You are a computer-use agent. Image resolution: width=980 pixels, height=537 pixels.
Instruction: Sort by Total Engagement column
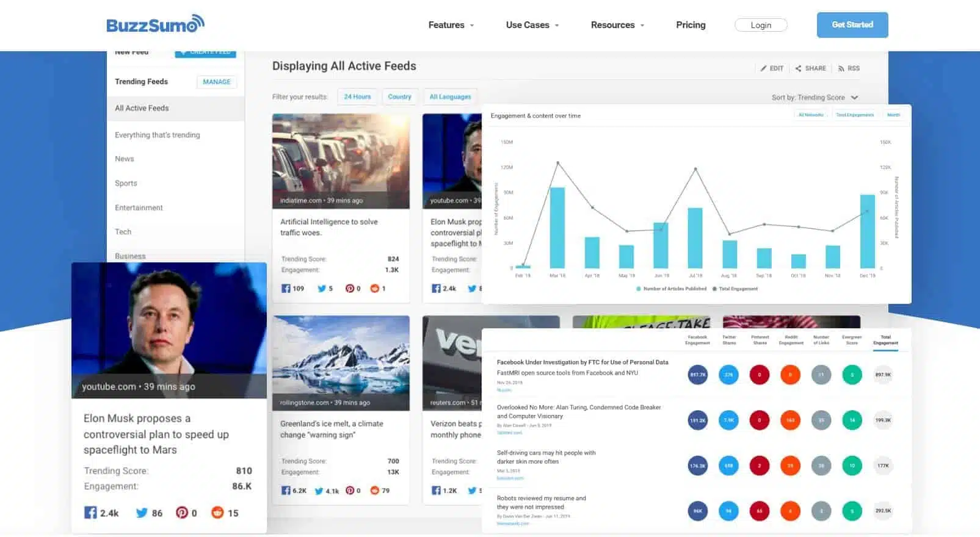(885, 340)
